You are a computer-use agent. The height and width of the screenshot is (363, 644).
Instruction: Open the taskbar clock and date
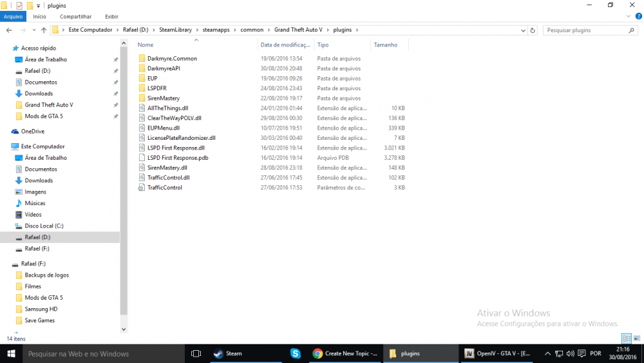pos(623,353)
